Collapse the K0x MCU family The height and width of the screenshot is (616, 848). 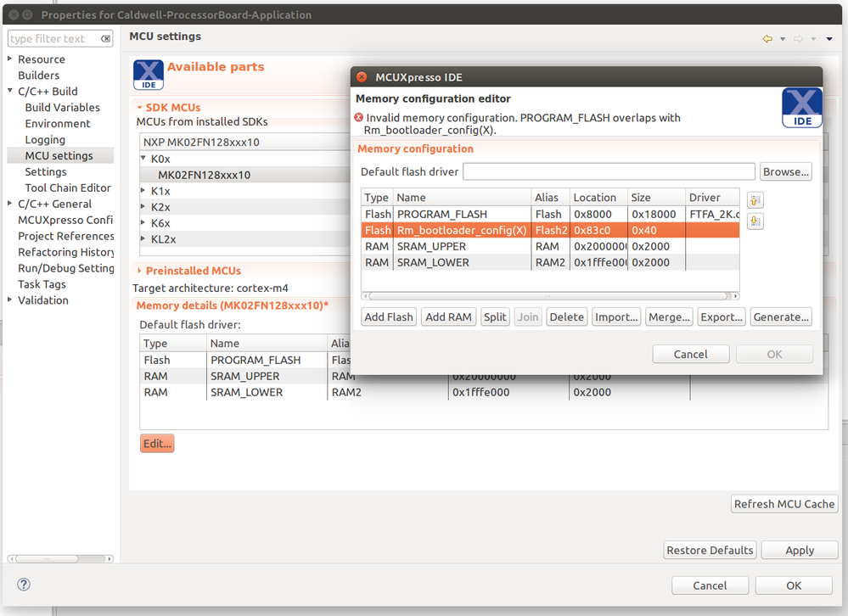pyautogui.click(x=143, y=159)
